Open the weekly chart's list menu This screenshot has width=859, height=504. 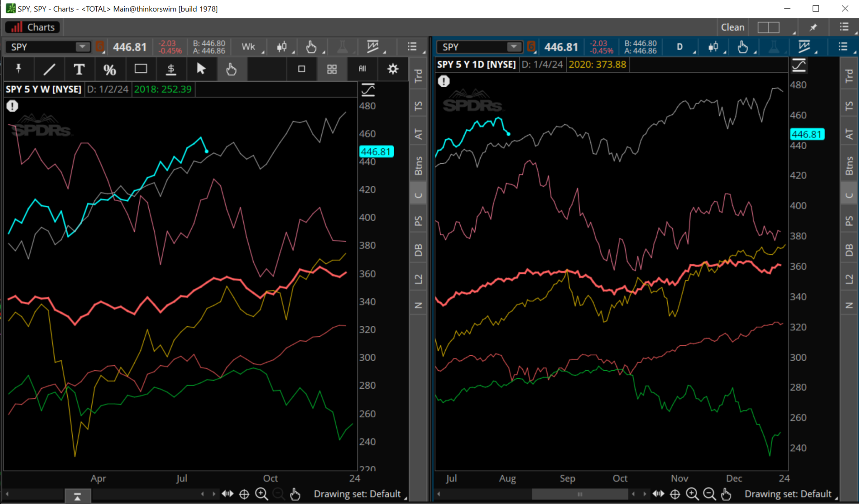412,47
